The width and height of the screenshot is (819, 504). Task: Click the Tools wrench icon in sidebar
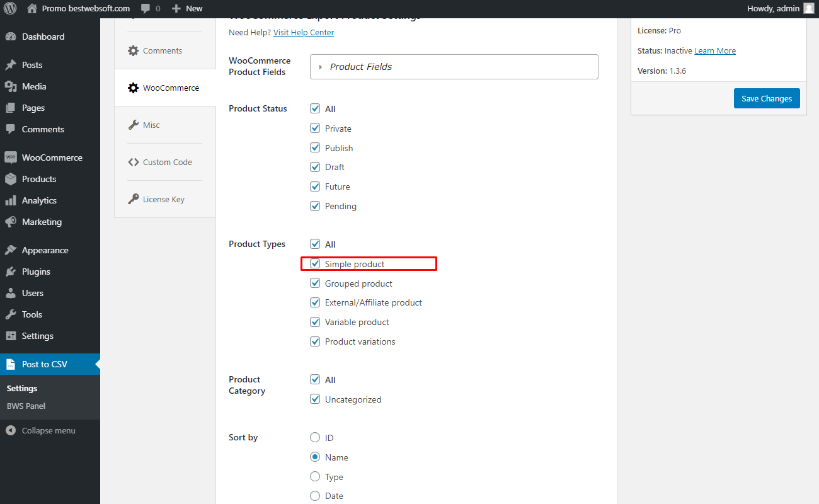pos(11,314)
